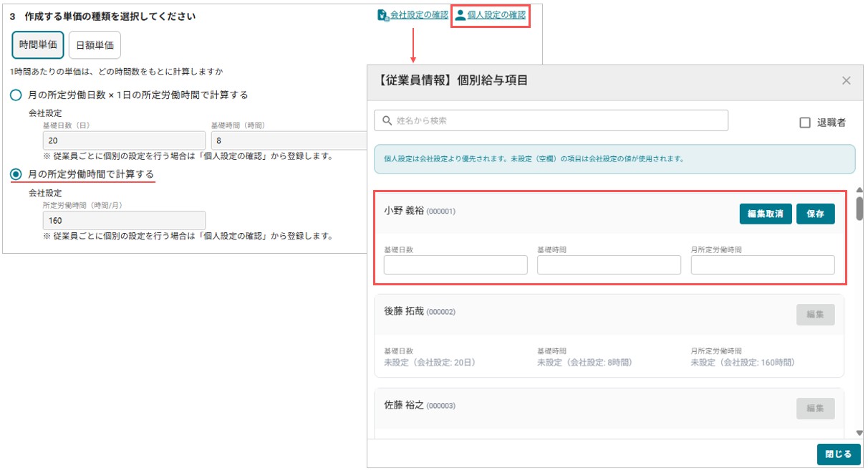Viewport: 868px width, 471px height.
Task: Click the 基礎日数 input for 小野 義裕
Action: (455, 265)
